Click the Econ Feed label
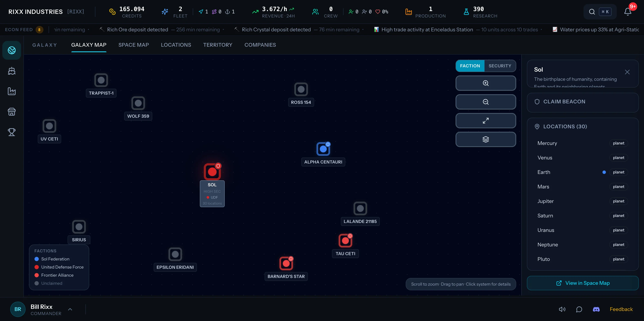Viewport: 644px width, 321px height. 19,30
